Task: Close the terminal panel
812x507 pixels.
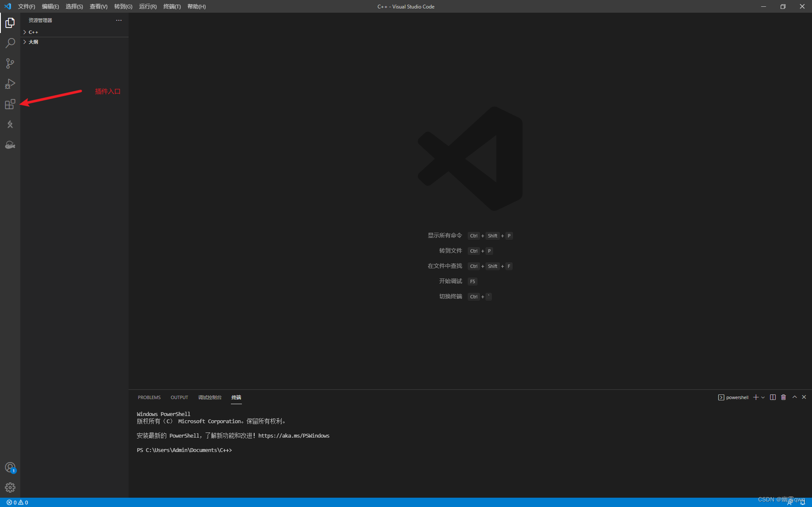Action: point(804,397)
